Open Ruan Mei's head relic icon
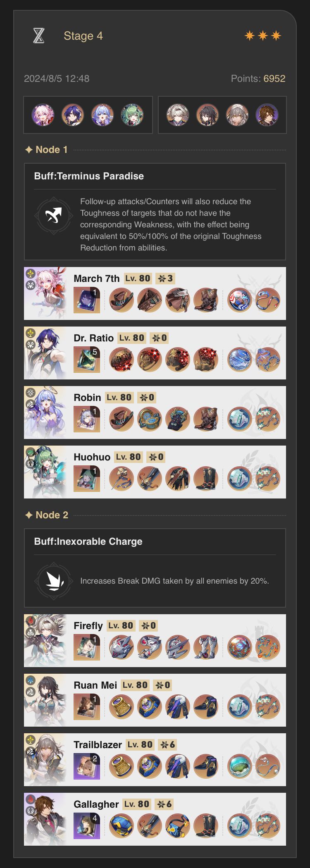This screenshot has width=310, height=868. [x=122, y=707]
